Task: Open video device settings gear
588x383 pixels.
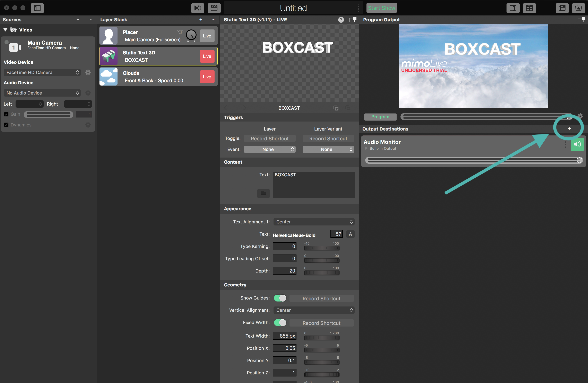Action: click(x=88, y=72)
